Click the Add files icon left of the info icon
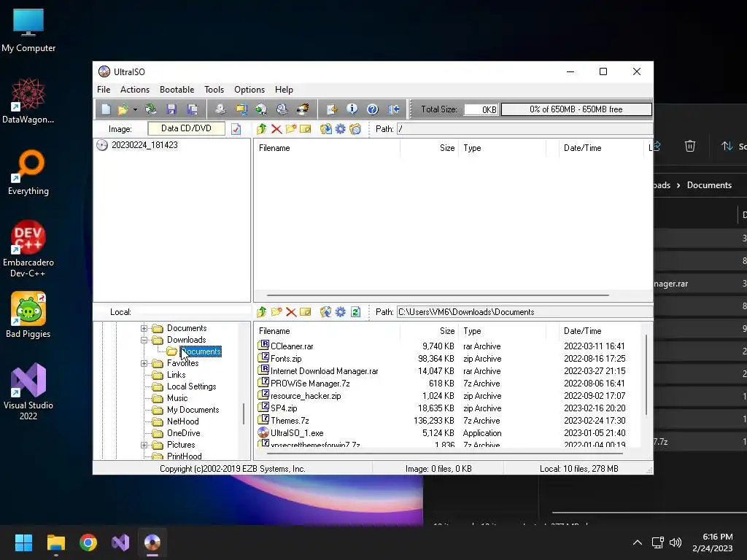This screenshot has height=560, width=747. [332, 109]
